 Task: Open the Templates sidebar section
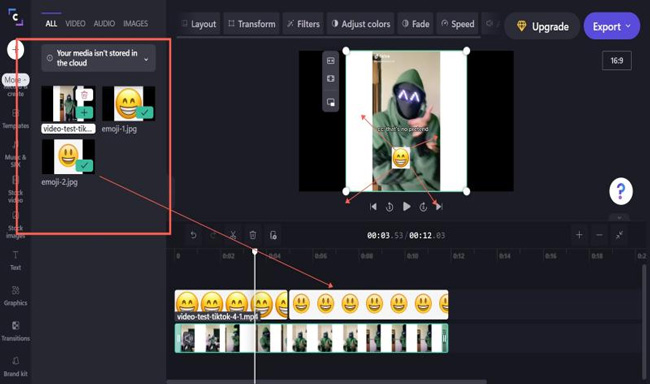click(15, 119)
